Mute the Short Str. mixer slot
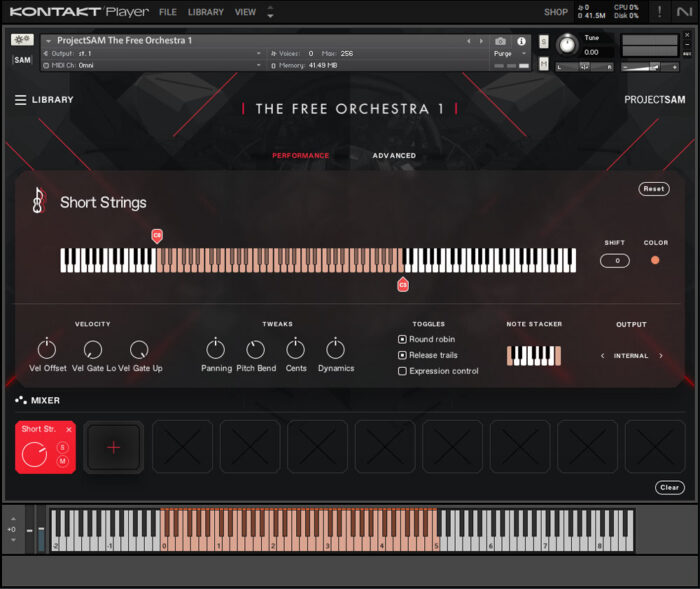The height and width of the screenshot is (589, 700). click(62, 461)
